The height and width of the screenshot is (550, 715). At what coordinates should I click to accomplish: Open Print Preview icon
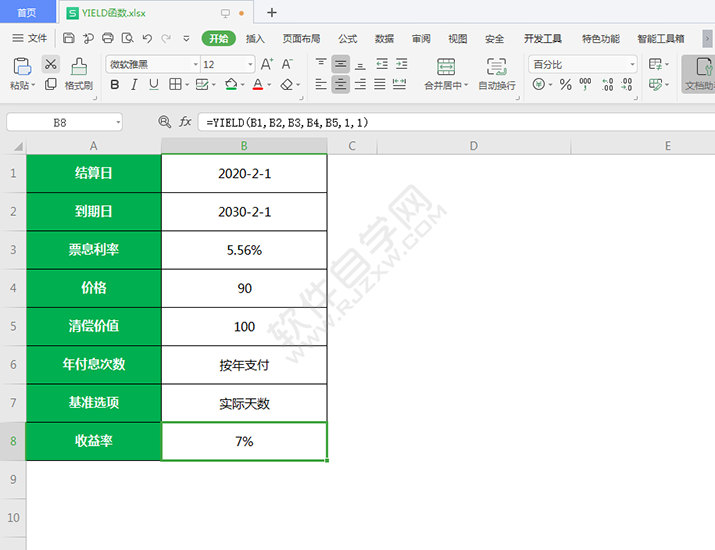(x=127, y=38)
